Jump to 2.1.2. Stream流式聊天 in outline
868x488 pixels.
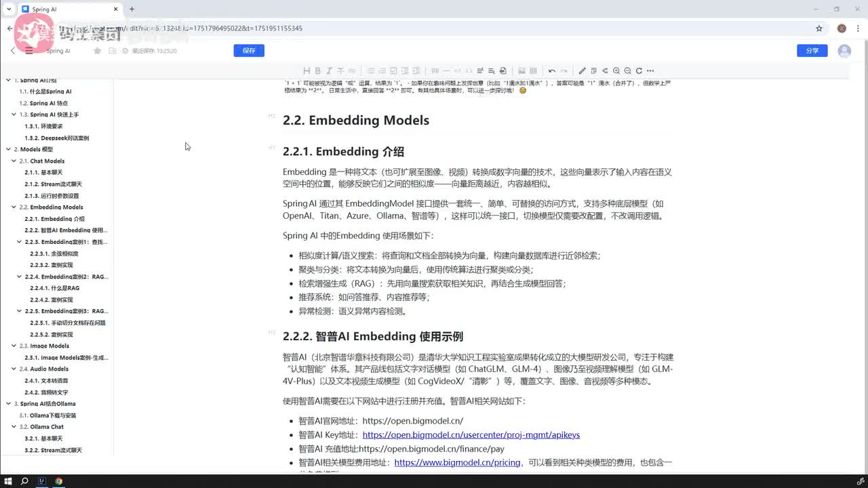click(53, 184)
